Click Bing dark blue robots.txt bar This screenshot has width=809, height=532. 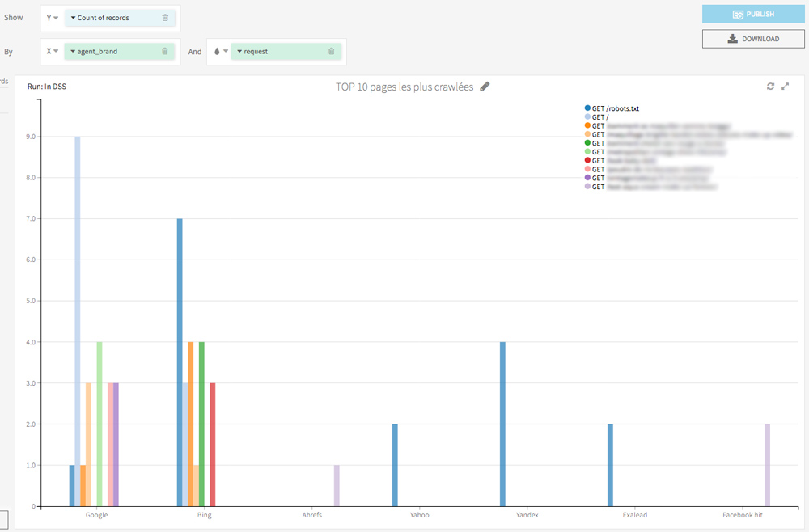(x=180, y=362)
